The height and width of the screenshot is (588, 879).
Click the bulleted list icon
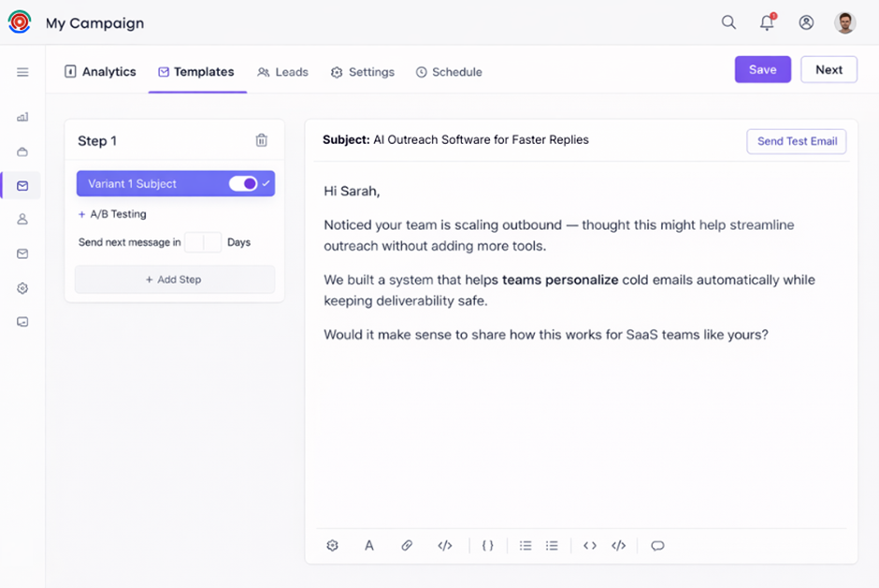click(x=526, y=546)
